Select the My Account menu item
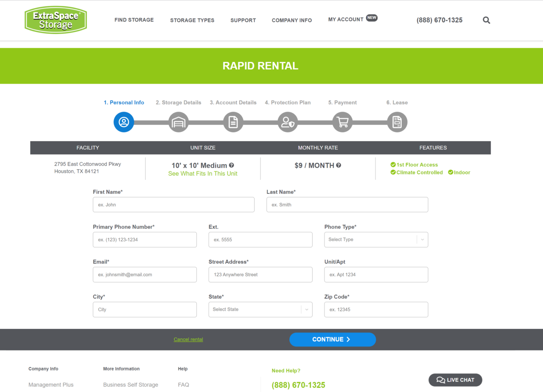The image size is (543, 392). tap(346, 18)
